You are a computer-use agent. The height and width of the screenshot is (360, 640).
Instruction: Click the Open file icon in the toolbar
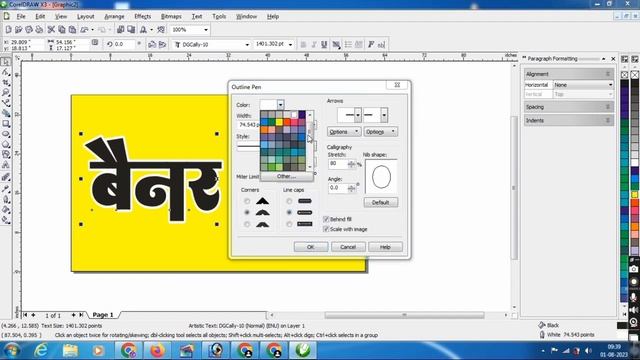pyautogui.click(x=18, y=29)
